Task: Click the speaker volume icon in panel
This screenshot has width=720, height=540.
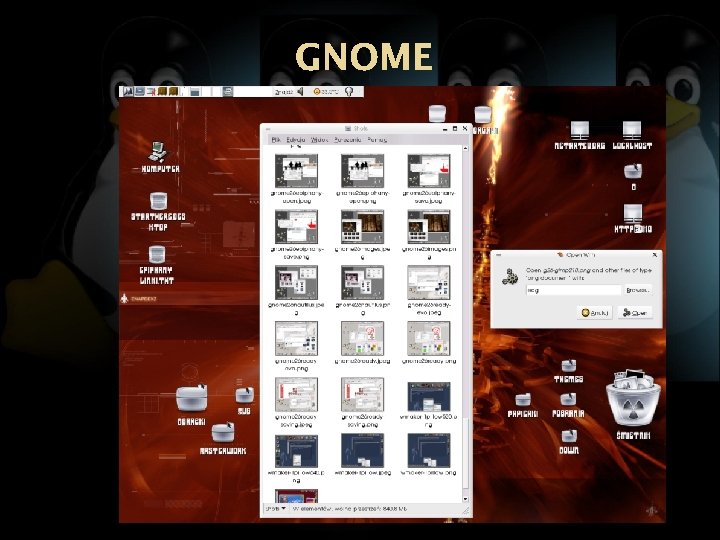Action: [300, 91]
